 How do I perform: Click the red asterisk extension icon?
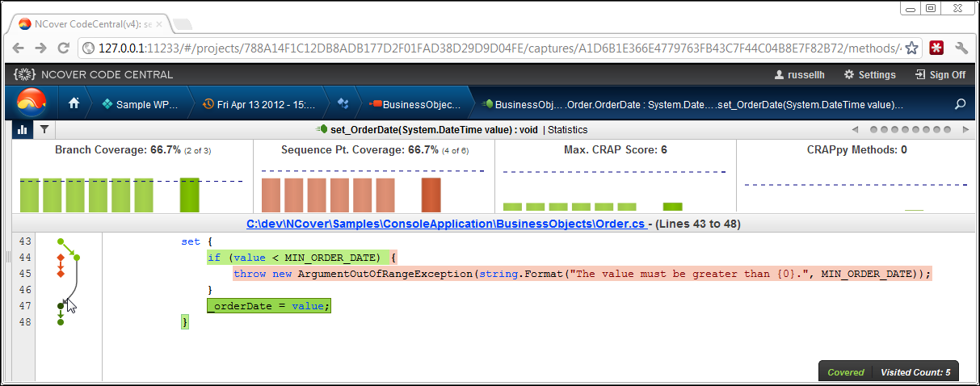click(x=937, y=48)
